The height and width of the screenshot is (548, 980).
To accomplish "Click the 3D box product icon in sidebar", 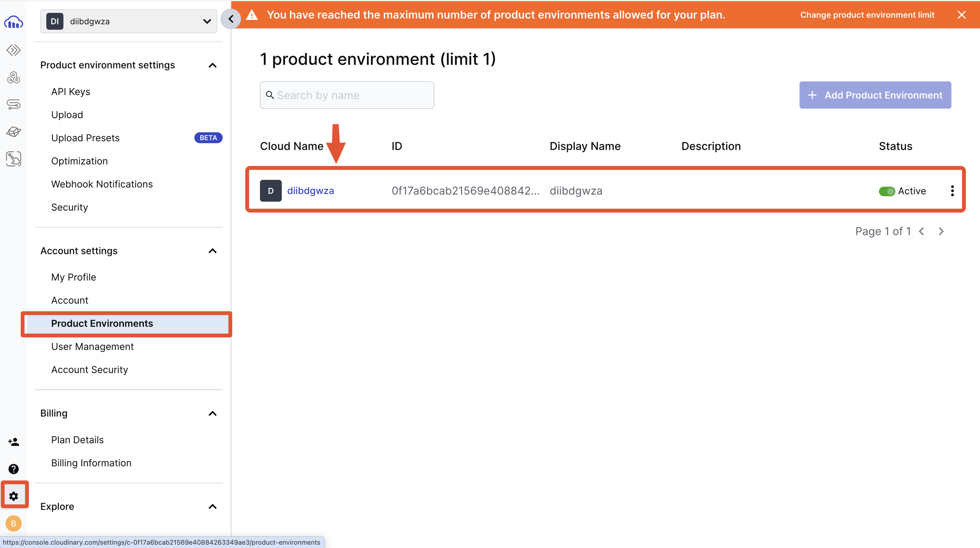I will click(13, 132).
